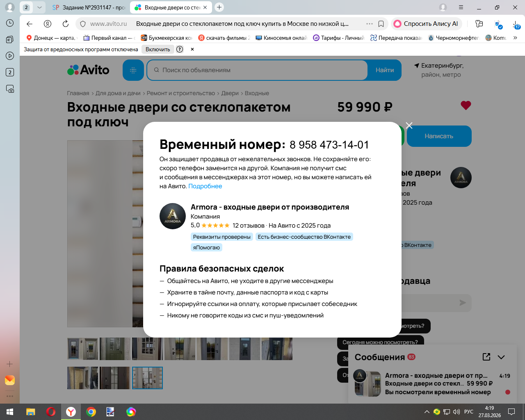The height and width of the screenshot is (420, 525).
Task: Follow the Подробнее link in popup
Action: pyautogui.click(x=205, y=186)
